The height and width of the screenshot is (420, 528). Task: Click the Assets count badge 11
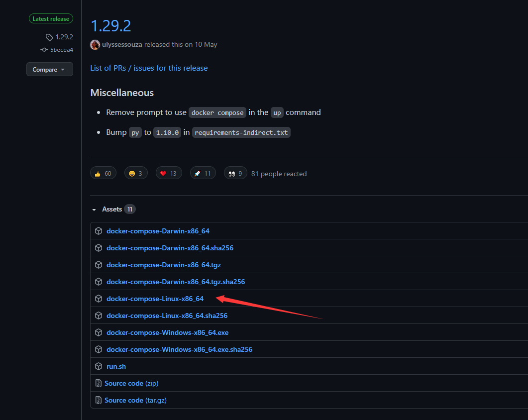pos(130,209)
